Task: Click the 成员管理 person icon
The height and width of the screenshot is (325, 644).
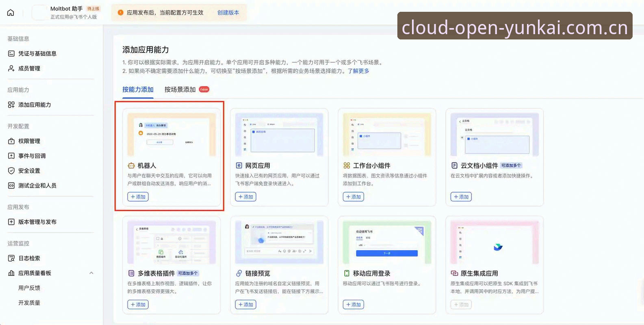Action: 11,68
